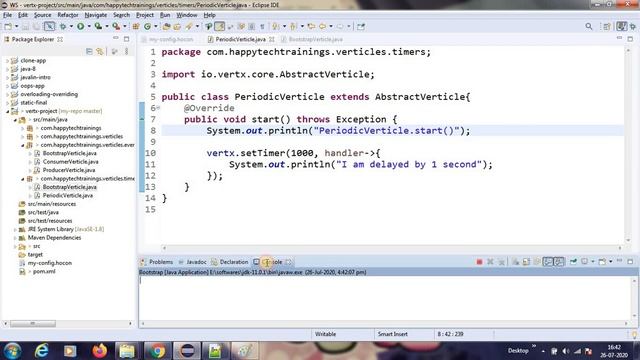Toggle Show Console on standard output change
This screenshot has height=360, width=640.
click(548, 262)
